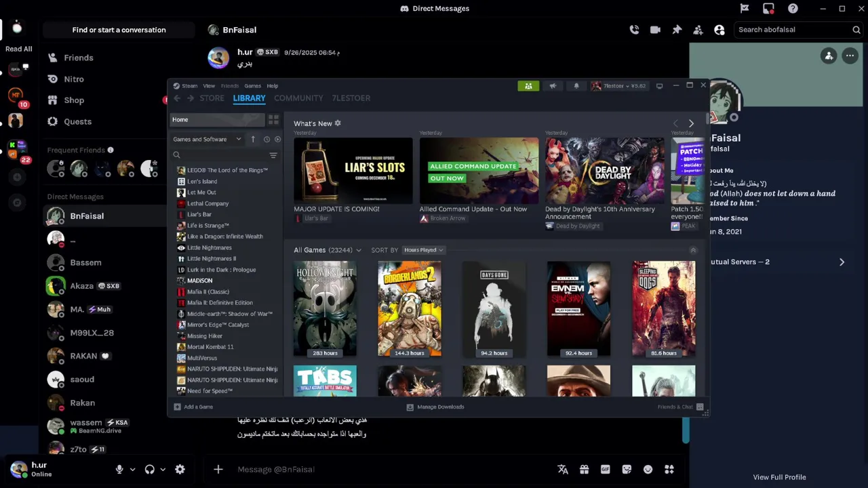Select Mortal Kombat 11 in list
Viewport: 868px width, 488px height.
[210, 347]
